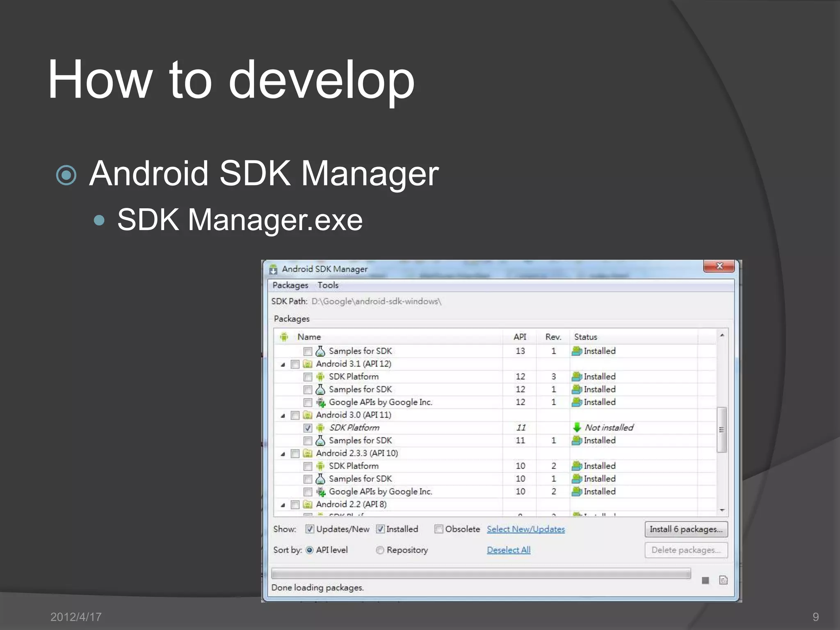This screenshot has height=630, width=840.
Task: Collapse the Android 2.3.3 (API 10) tree node
Action: click(x=283, y=454)
